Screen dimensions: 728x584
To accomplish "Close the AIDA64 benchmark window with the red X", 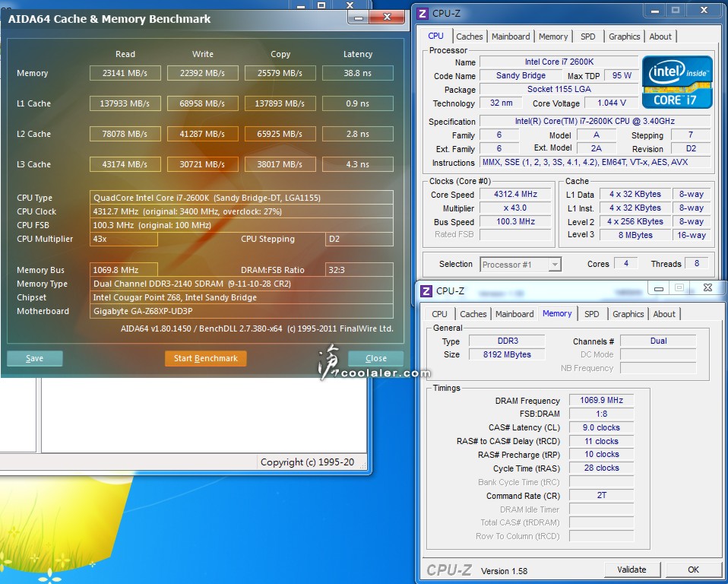I will tap(387, 17).
